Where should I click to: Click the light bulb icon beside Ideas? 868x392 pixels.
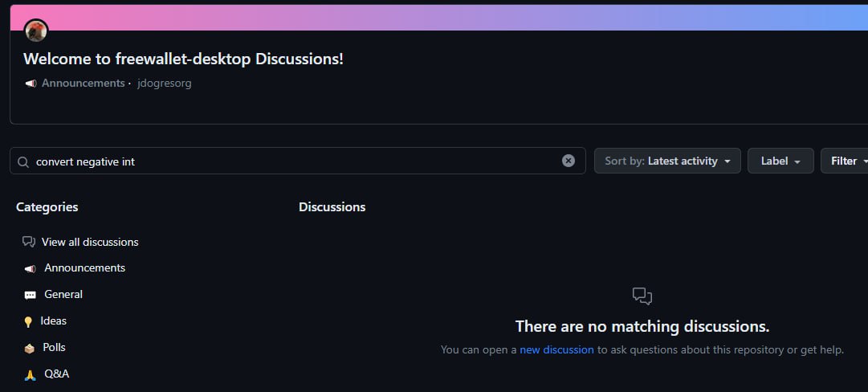(28, 321)
